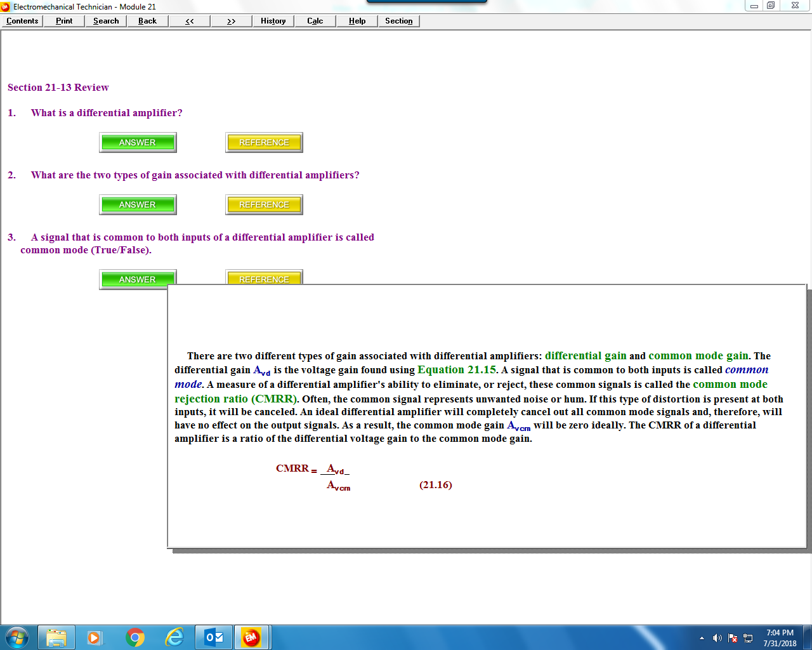Open the History list
This screenshot has height=650, width=812.
[x=273, y=21]
